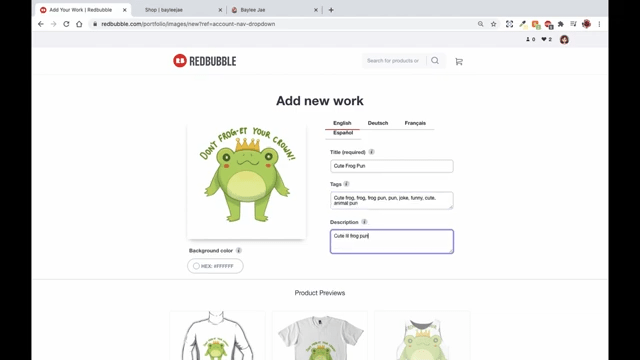Image resolution: width=640 pixels, height=360 pixels.
Task: Click the Redbubble logo
Action: coord(204,61)
